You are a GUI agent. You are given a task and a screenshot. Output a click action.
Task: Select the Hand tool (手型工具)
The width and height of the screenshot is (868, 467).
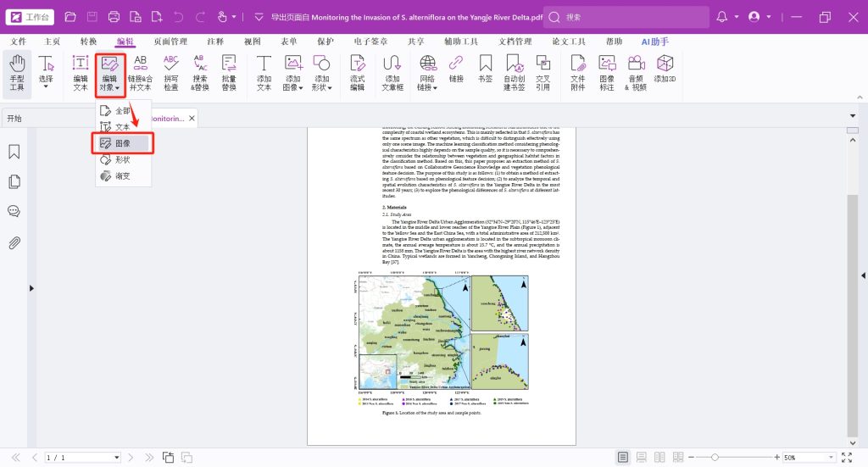point(17,73)
